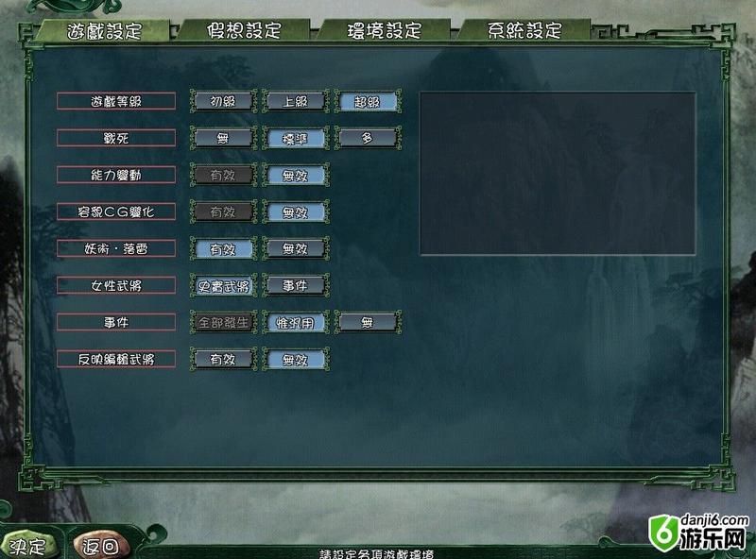The image size is (756, 559).
Task: Click the empty description panel on the right
Action: tap(558, 174)
